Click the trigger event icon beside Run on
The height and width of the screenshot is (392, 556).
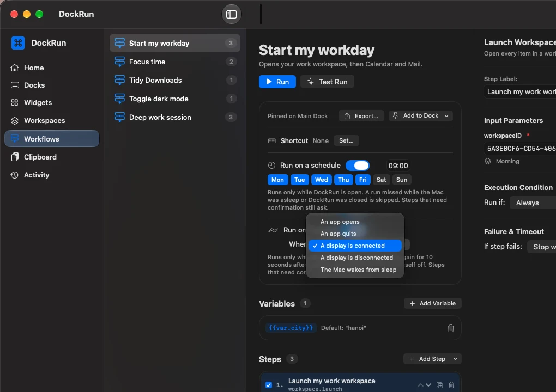(x=273, y=230)
